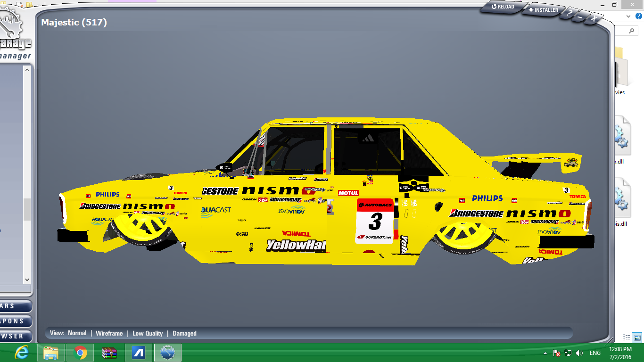Screen dimensions: 644x362
Task: Open network status tray icon
Action: (568, 353)
